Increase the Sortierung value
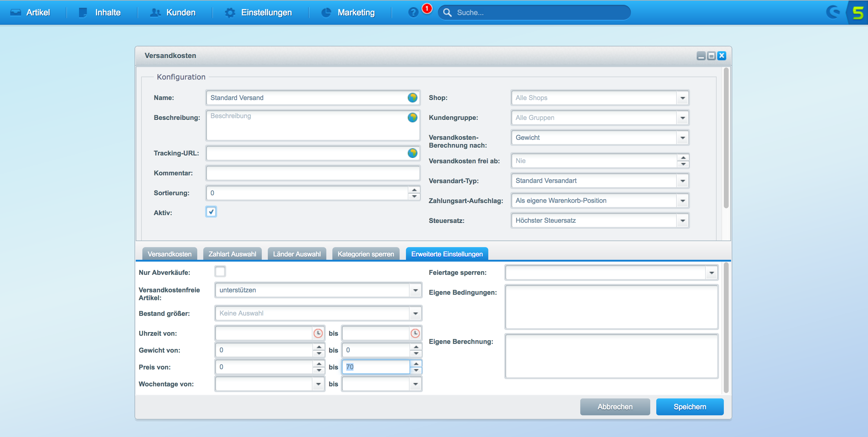This screenshot has width=868, height=437. tap(414, 190)
